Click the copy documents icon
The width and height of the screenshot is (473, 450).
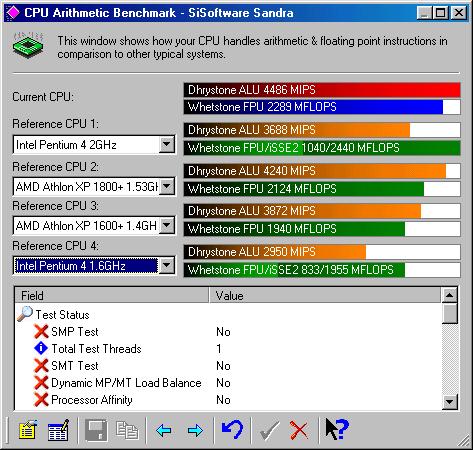127,430
